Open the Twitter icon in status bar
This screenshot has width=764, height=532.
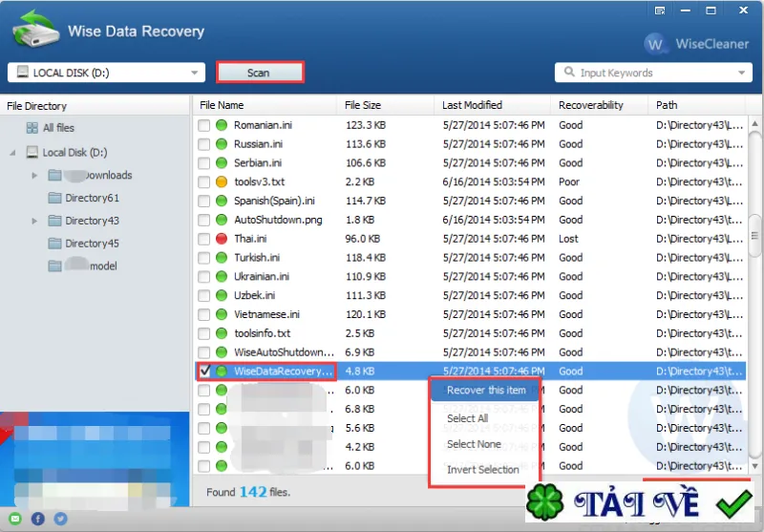click(x=60, y=519)
